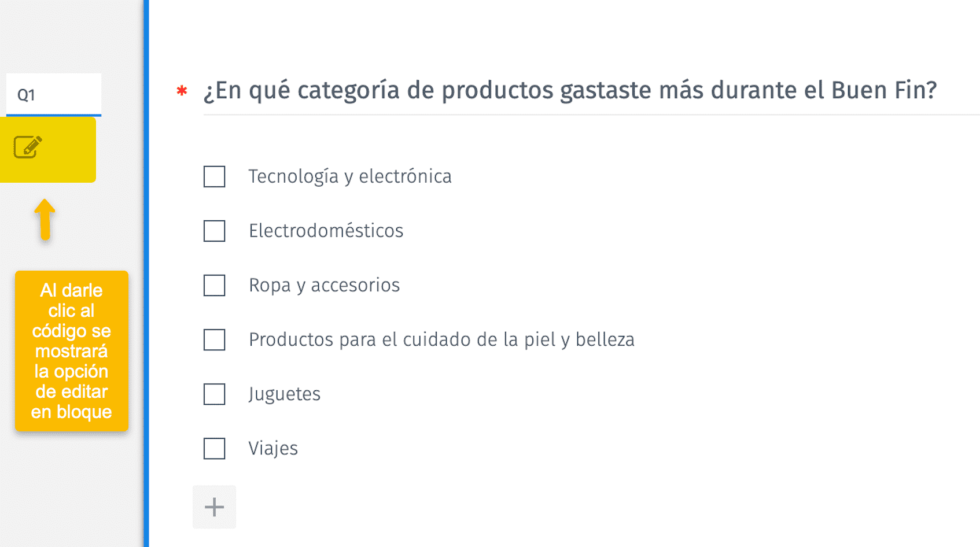Check the Juguetes checkbox

coord(214,394)
